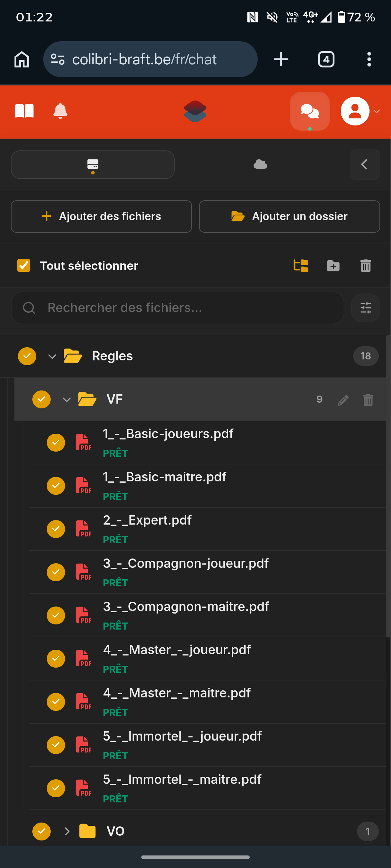Click the new folder plus icon
The width and height of the screenshot is (391, 868).
(x=333, y=266)
